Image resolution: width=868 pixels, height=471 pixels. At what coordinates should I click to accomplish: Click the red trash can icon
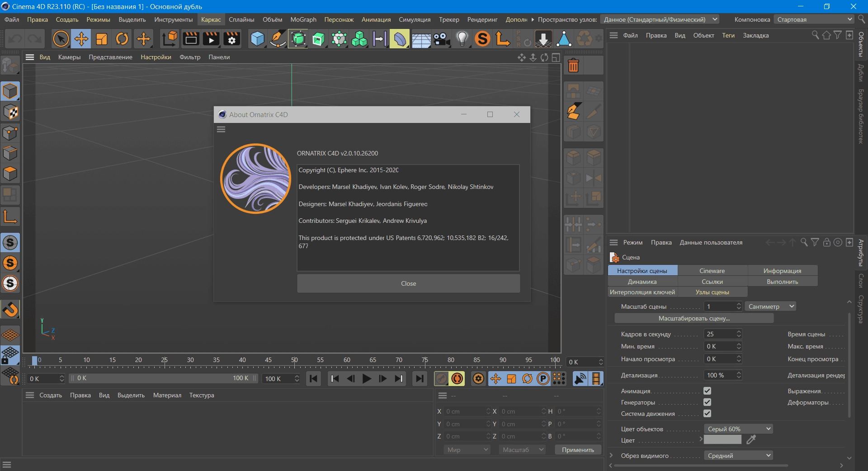point(573,66)
